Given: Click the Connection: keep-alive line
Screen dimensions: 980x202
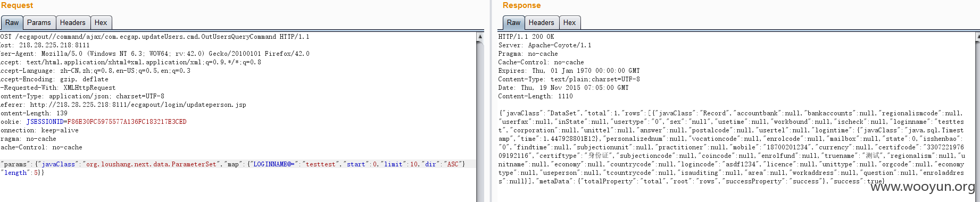Looking at the screenshot, I should [39, 130].
